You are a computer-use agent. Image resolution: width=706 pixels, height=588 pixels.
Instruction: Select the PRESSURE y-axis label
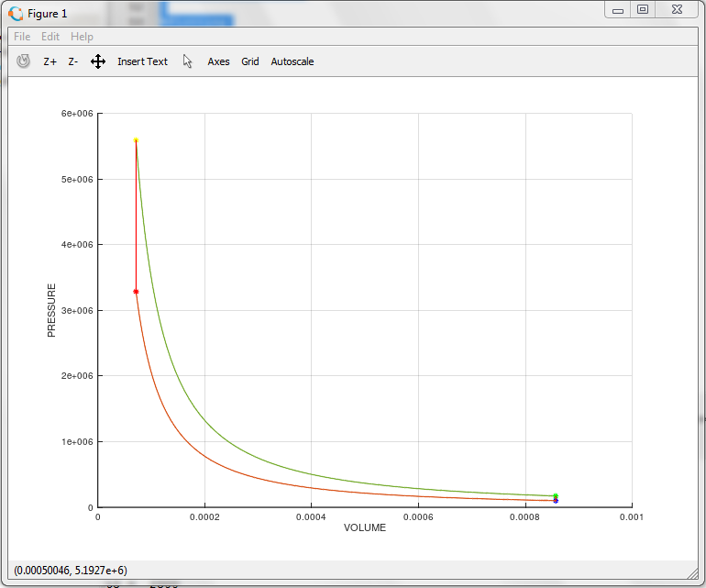52,310
